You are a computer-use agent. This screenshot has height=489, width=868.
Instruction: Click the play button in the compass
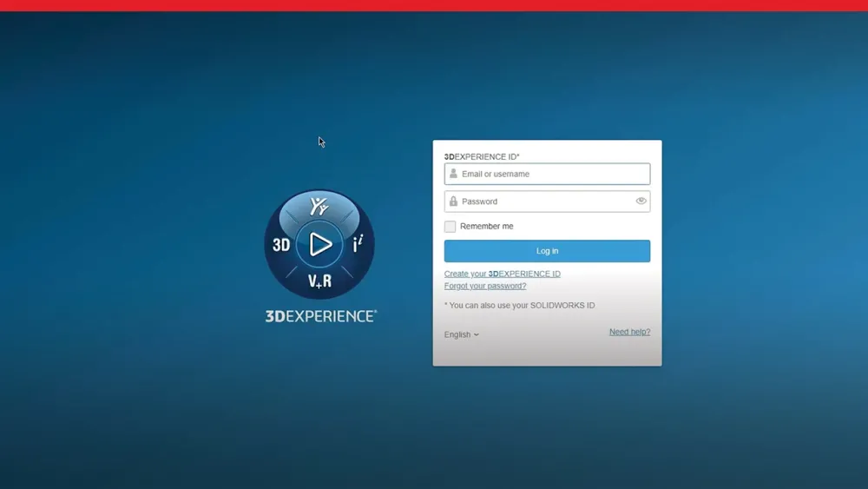click(319, 244)
